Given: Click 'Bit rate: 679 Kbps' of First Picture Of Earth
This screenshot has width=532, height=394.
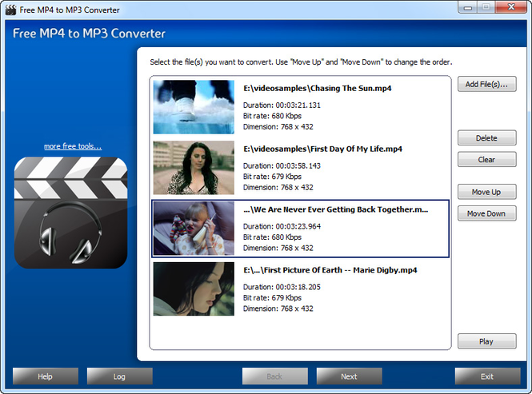Looking at the screenshot, I should (x=272, y=298).
